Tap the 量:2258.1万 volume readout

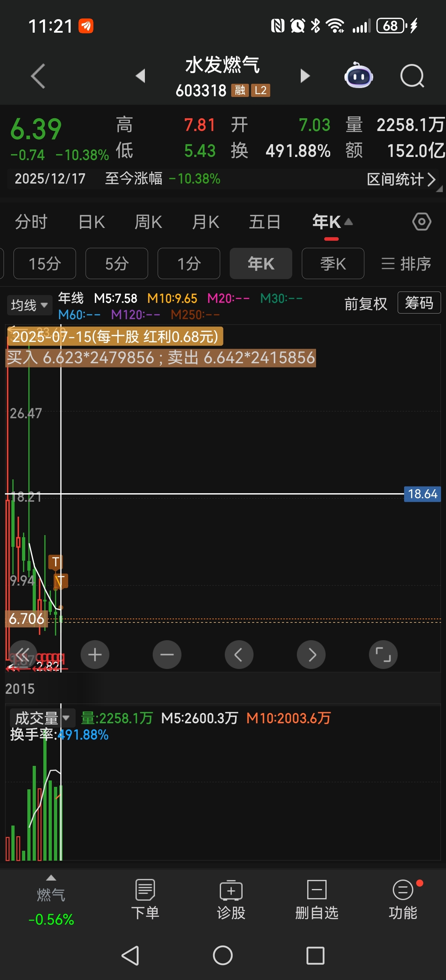[117, 718]
